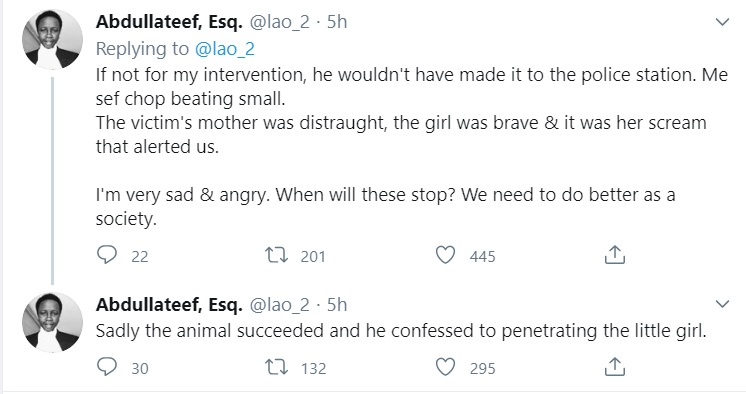Viewport: 746px width, 394px height.
Task: Click reply icon on first tweet
Action: click(107, 255)
